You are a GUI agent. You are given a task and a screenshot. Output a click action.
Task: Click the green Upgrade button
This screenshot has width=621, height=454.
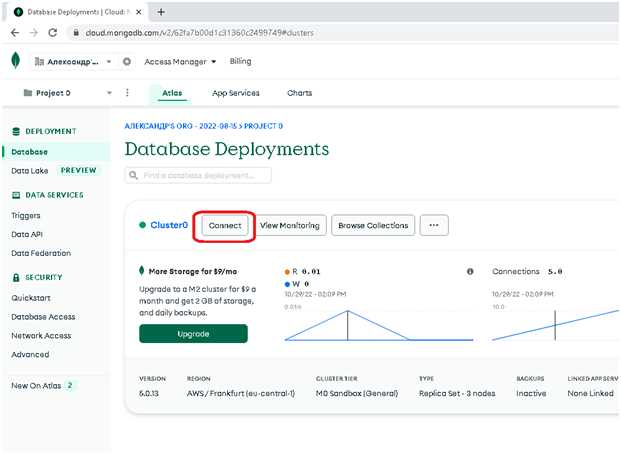[x=193, y=334]
